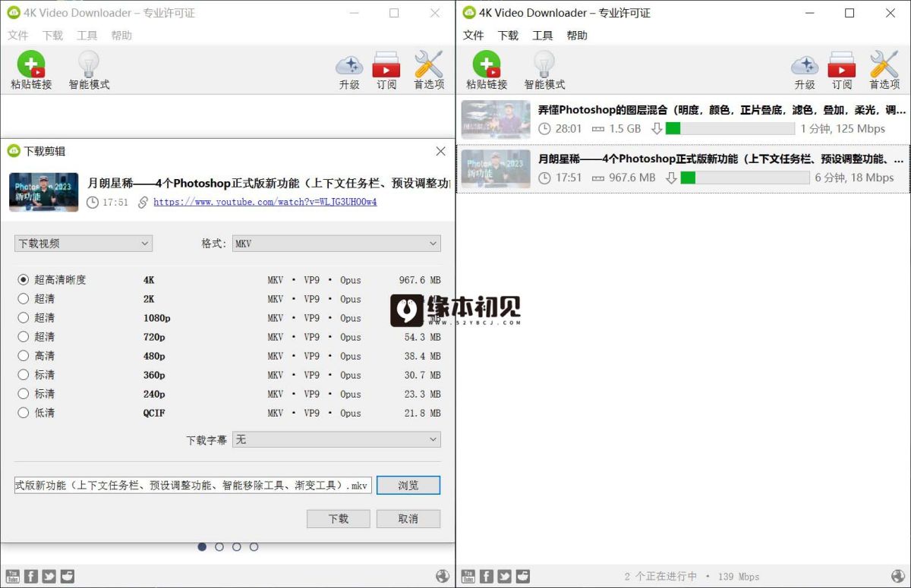Screen dimensions: 911x588
Task: Open the YouTube watch URL link in dialog
Action: pos(265,203)
